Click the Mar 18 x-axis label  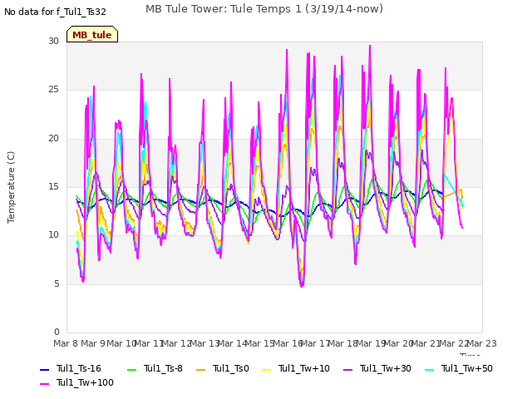point(342,343)
